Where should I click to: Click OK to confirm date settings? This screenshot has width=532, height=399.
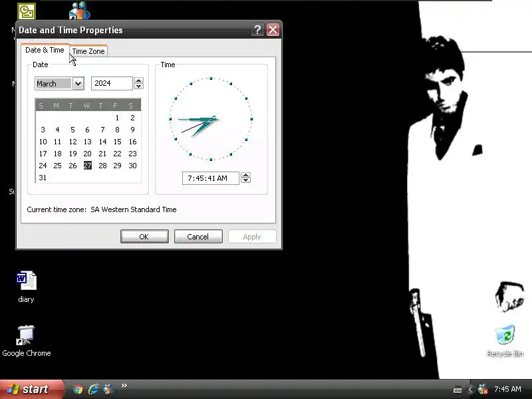(x=144, y=237)
